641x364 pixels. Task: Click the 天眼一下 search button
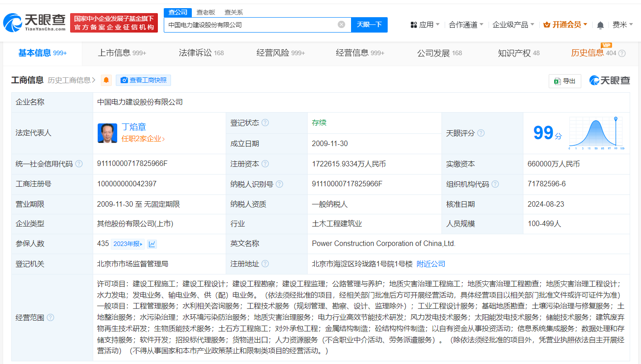[x=369, y=24]
